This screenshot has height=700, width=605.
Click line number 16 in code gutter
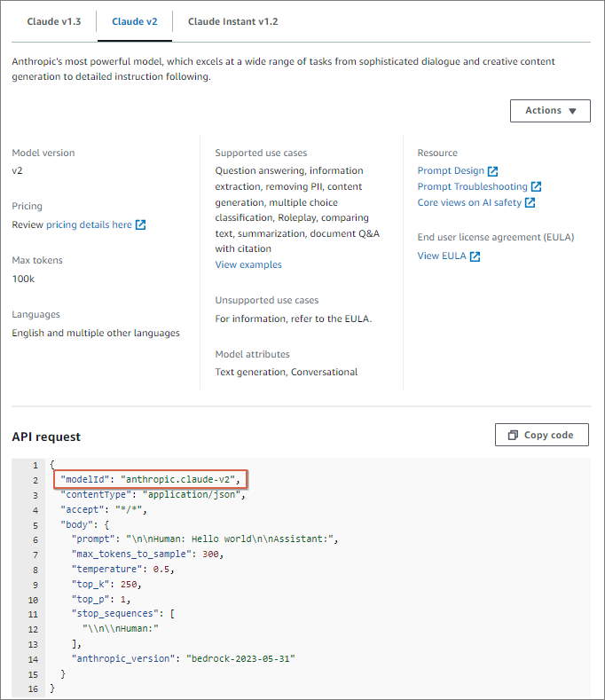pyautogui.click(x=33, y=688)
